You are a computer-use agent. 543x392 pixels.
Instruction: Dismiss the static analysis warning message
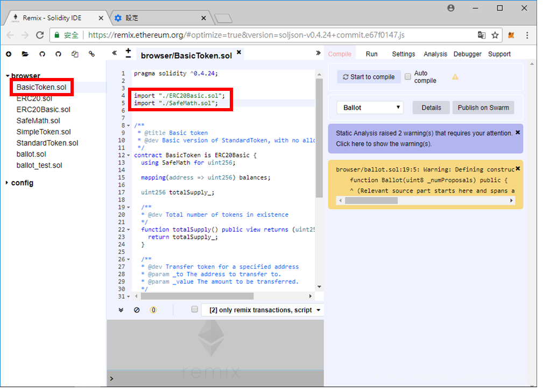click(x=518, y=132)
